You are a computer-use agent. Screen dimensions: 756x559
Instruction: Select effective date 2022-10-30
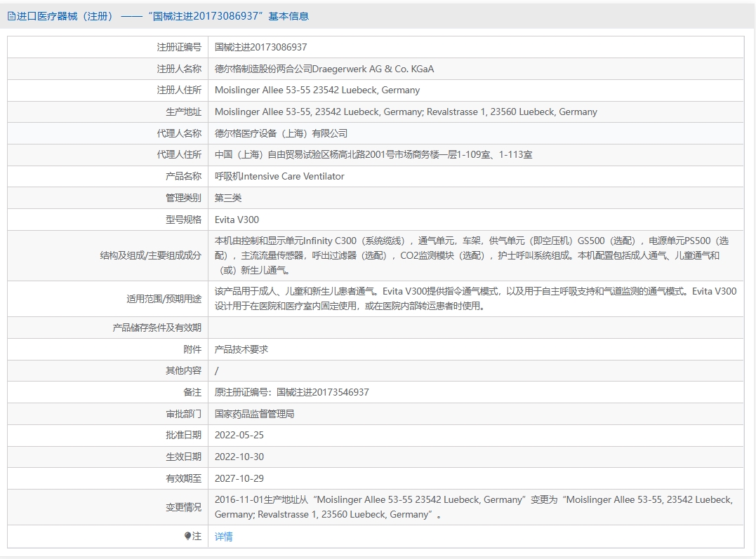coord(239,457)
